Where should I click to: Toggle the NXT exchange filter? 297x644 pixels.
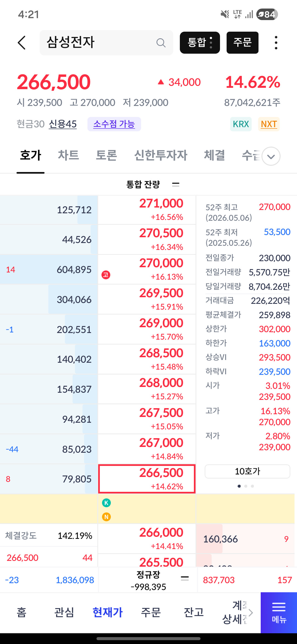click(269, 124)
